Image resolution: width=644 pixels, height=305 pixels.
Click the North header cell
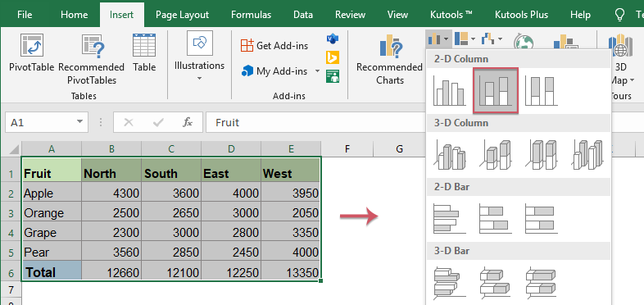(x=111, y=170)
